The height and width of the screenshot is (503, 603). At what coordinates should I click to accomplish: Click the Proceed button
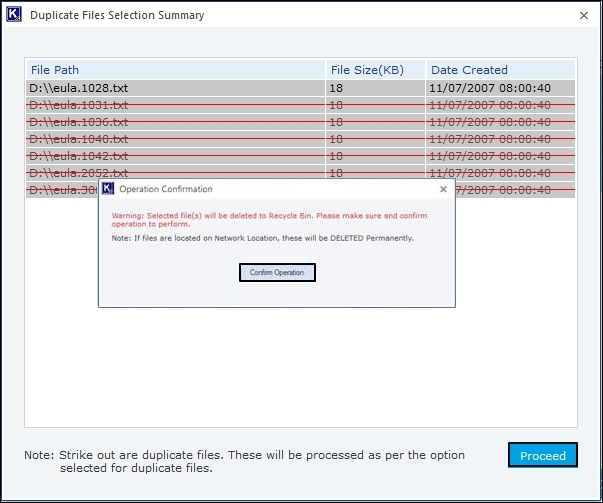coord(543,455)
